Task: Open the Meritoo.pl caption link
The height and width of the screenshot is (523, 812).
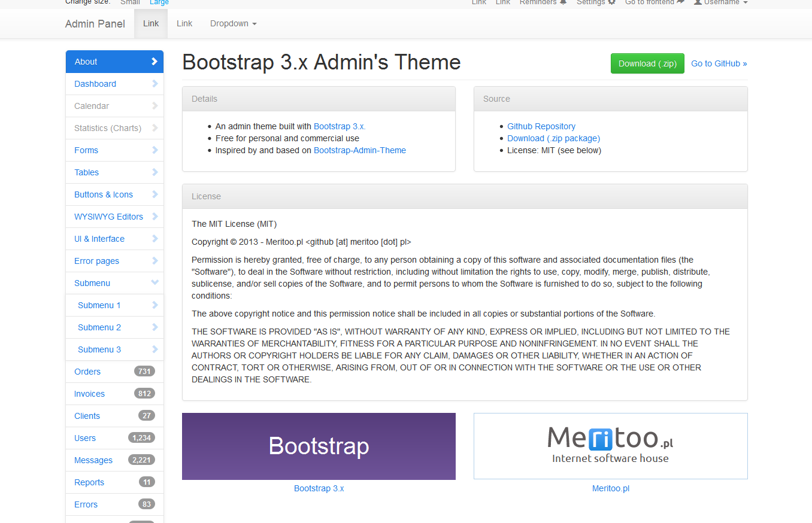Action: click(x=611, y=488)
